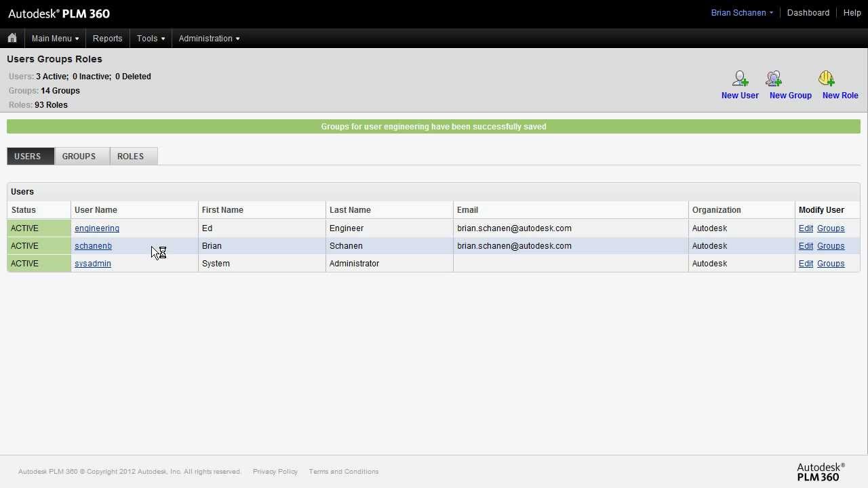Screen dimensions: 868x488
Task: Click the New Group text link
Action: click(x=791, y=96)
